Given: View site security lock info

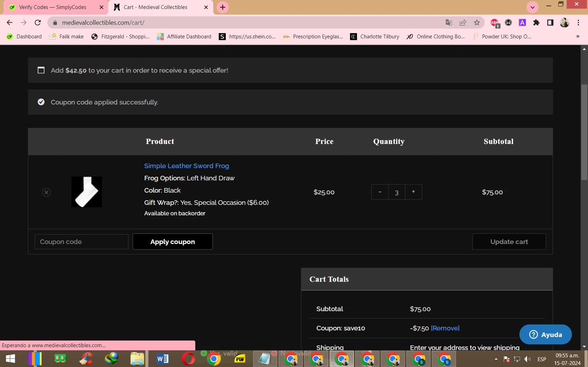Looking at the screenshot, I should click(x=55, y=23).
